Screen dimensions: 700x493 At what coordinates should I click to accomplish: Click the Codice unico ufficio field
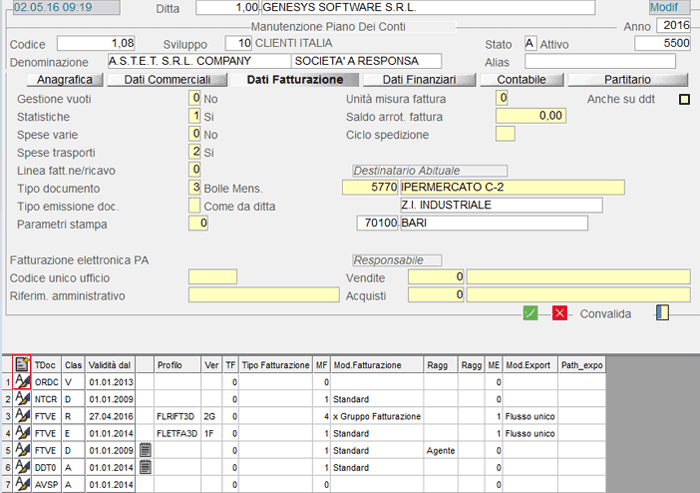(212, 277)
